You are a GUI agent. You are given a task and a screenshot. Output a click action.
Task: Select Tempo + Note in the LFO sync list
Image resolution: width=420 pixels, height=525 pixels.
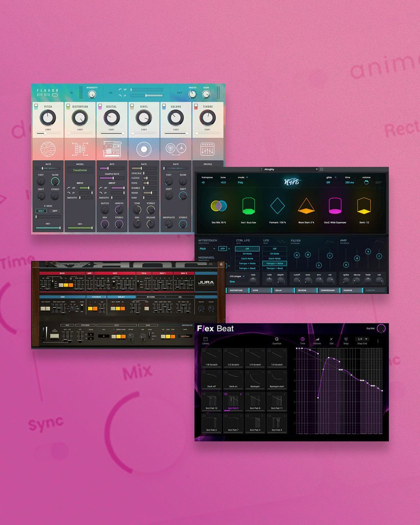coord(275,263)
